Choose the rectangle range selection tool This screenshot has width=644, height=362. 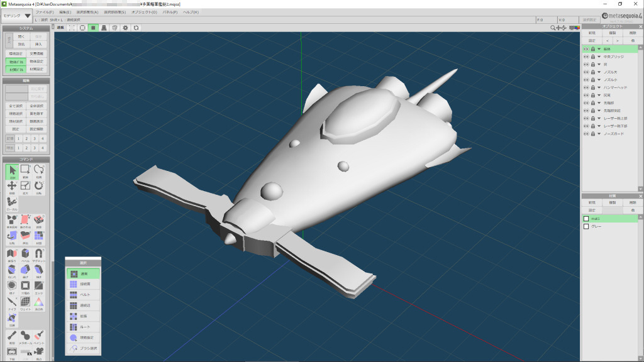(x=25, y=172)
